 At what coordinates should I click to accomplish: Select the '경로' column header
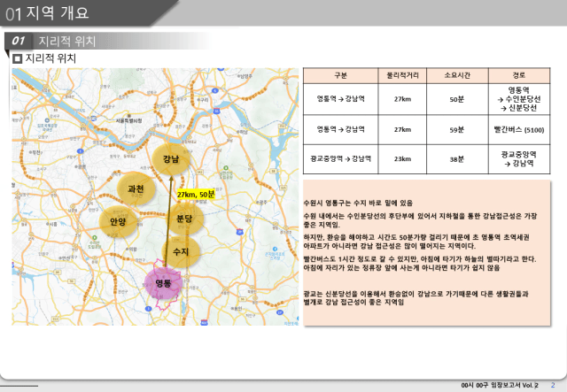point(519,75)
